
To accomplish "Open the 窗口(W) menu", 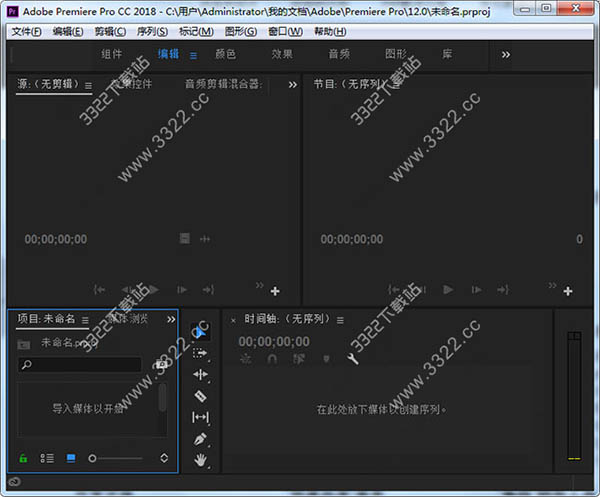I will click(x=285, y=31).
